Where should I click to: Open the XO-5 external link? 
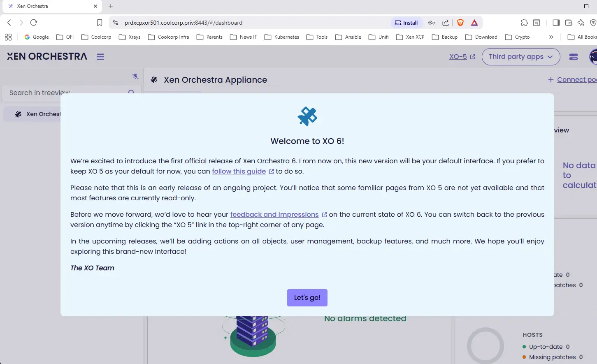(462, 57)
